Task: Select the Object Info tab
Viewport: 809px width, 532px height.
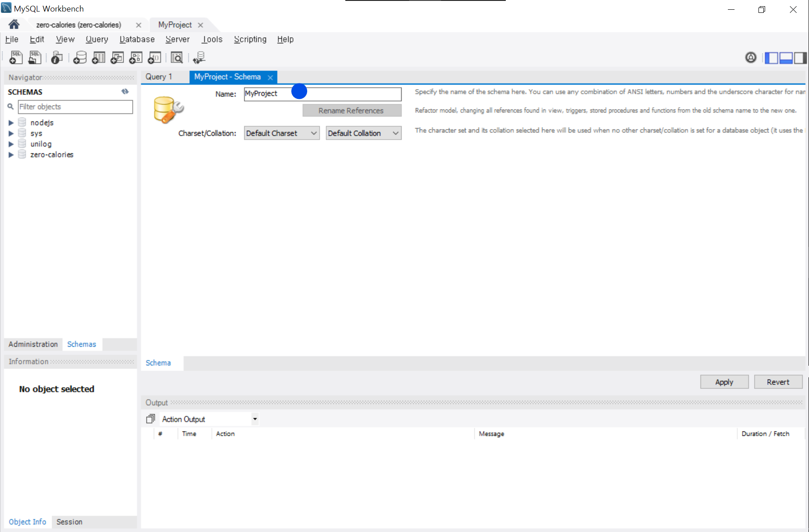Action: click(x=27, y=522)
